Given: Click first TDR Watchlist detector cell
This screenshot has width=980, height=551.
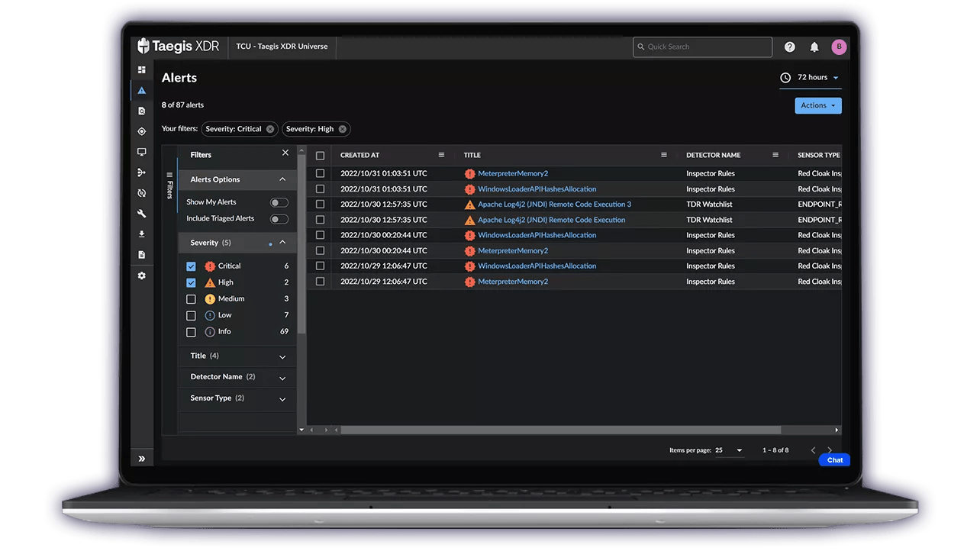Looking at the screenshot, I should pos(709,205).
